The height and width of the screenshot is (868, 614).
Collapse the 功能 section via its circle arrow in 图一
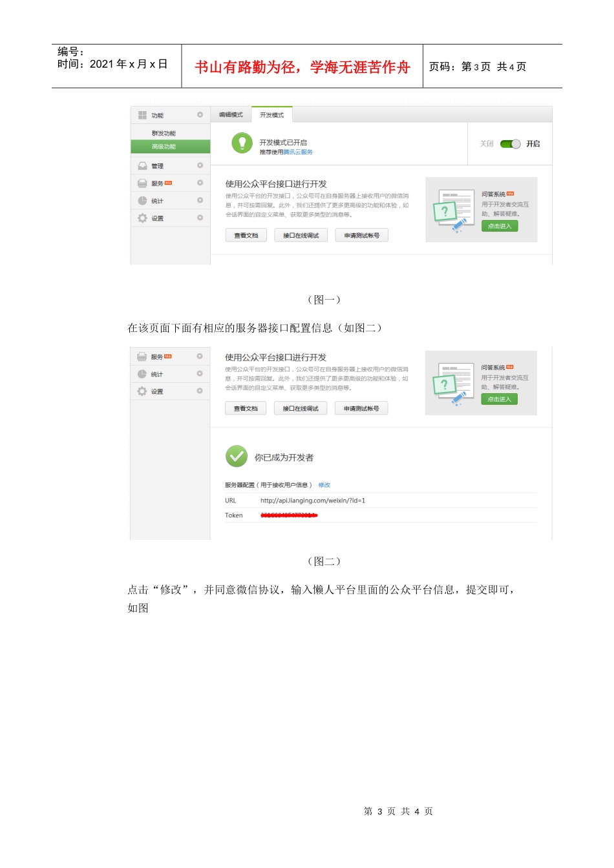(x=200, y=115)
